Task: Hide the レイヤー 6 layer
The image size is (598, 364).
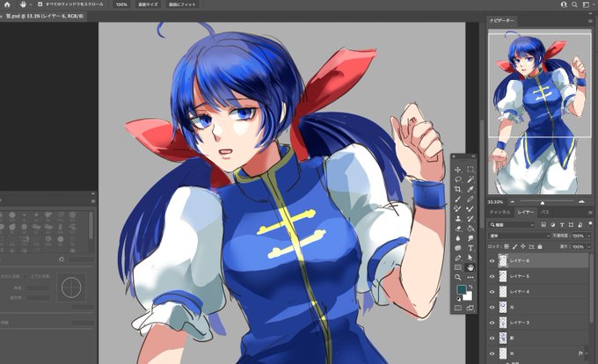Action: 492,261
